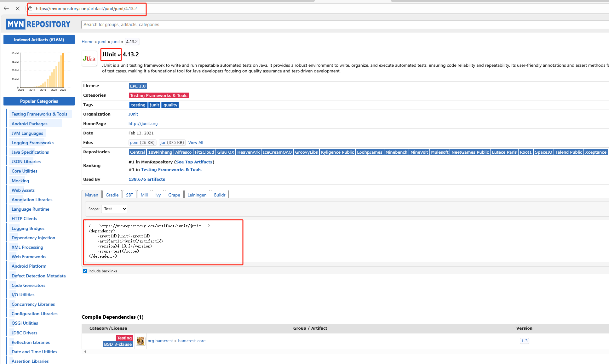609x364 pixels.
Task: Stop page loading with the X button
Action: click(18, 9)
